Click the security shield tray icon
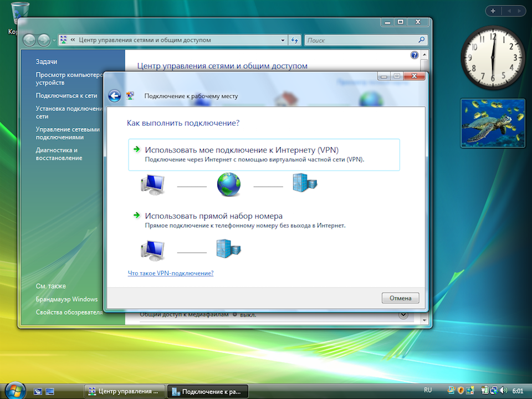The image size is (532, 399). [x=461, y=391]
